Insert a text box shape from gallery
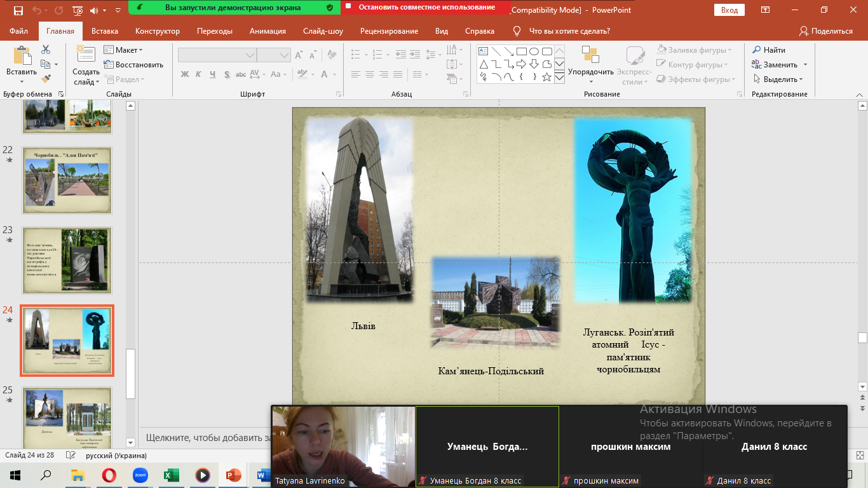This screenshot has width=868, height=488. point(483,51)
